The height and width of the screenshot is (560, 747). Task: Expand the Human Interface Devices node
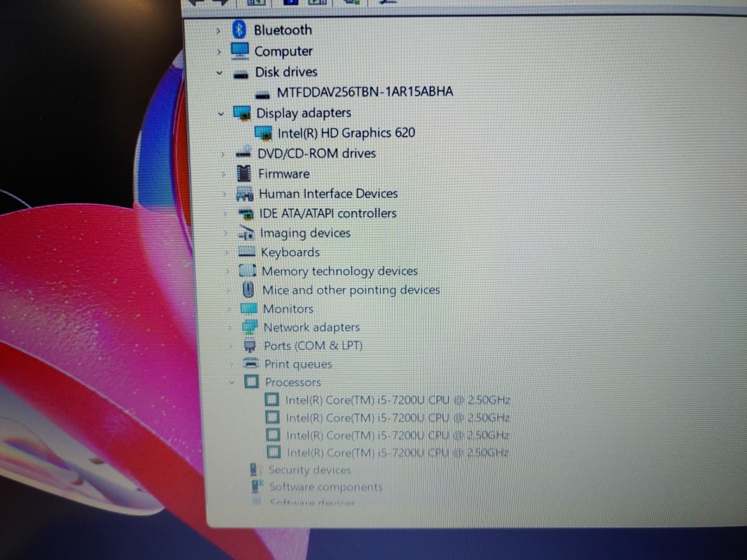click(x=224, y=194)
